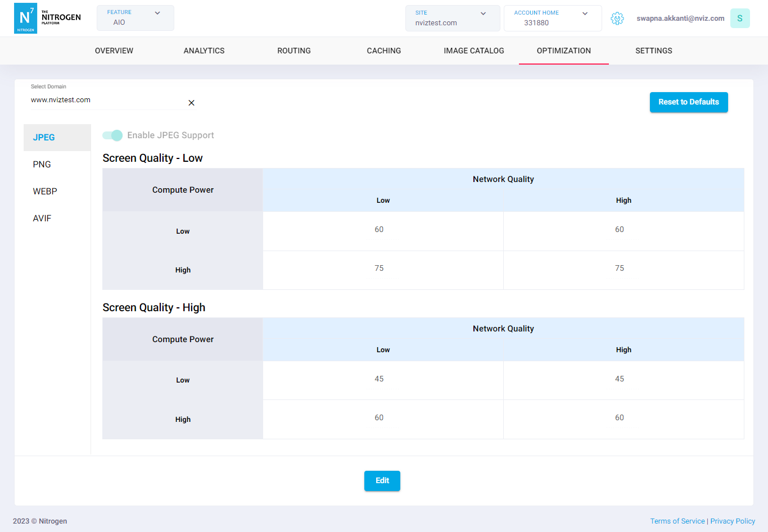768x532 pixels.
Task: Click the value 75 in the Low screen quality table
Action: [379, 268]
